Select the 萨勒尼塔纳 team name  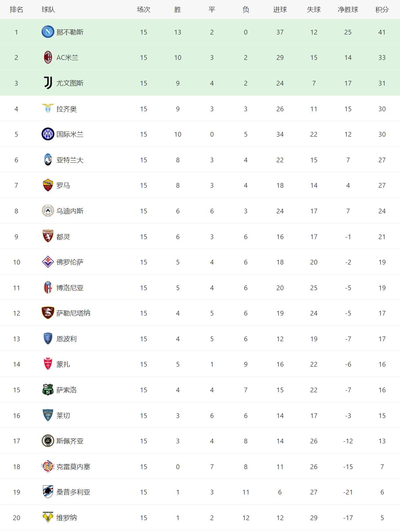pos(73,313)
